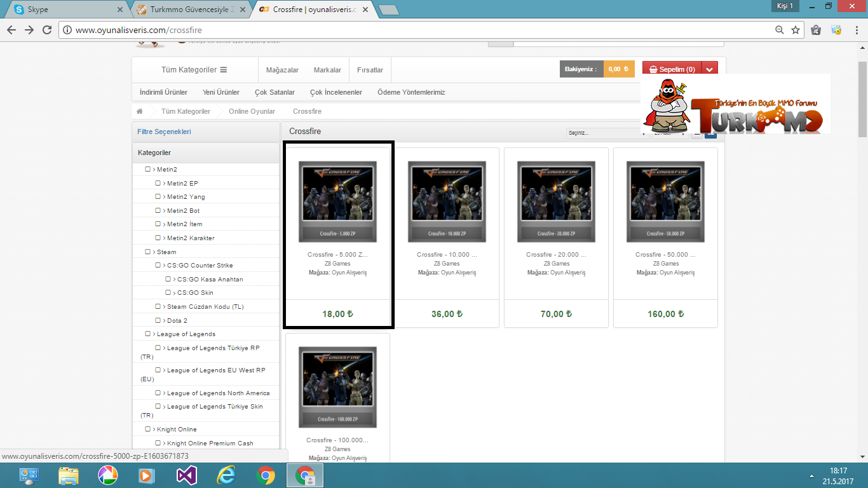The width and height of the screenshot is (868, 488).
Task: Click the hamburger icon beside Tüm Kategoriler
Action: pos(224,70)
